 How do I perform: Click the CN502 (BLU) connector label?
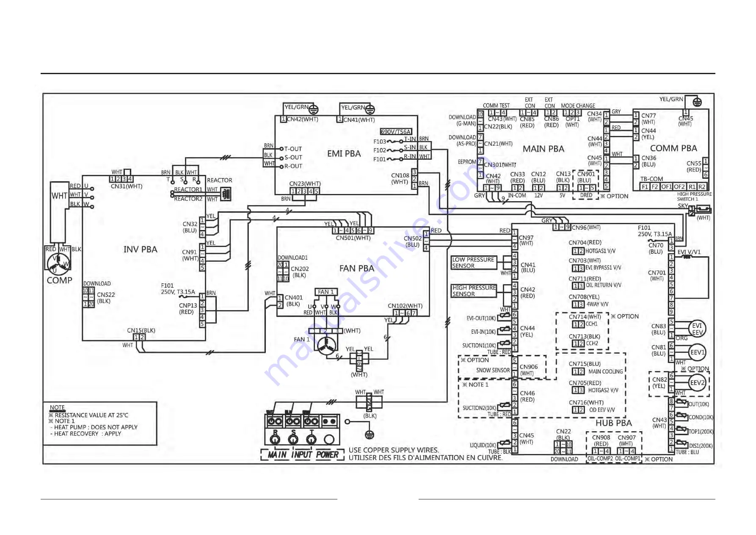[412, 241]
